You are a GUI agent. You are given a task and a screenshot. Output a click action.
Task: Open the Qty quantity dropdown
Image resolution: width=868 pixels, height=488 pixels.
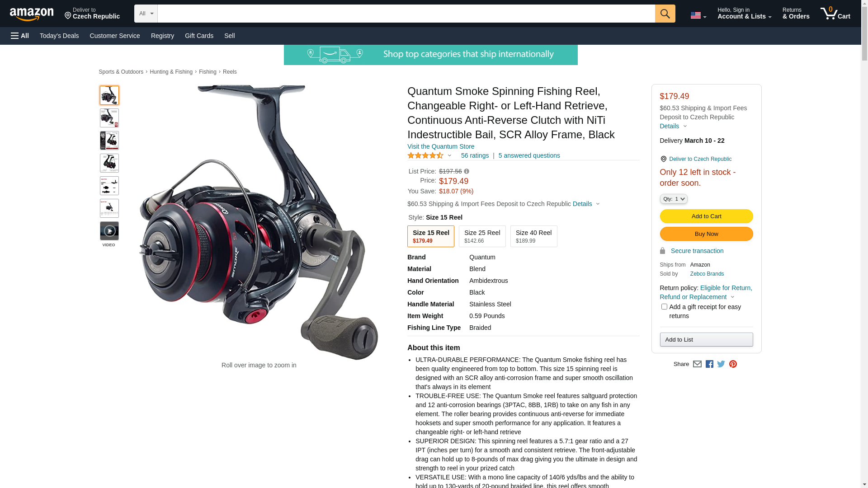(674, 199)
